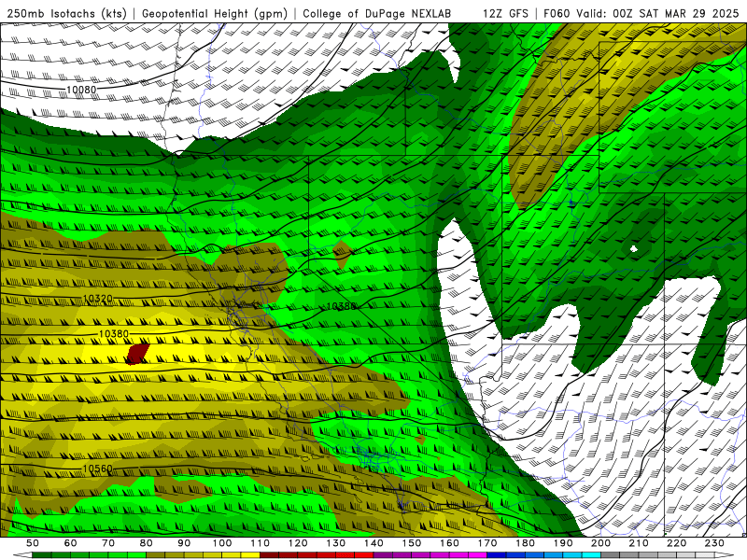Image resolution: width=747 pixels, height=560 pixels.
Task: Click the 'F060' forecast hour text
Action: 557,13
